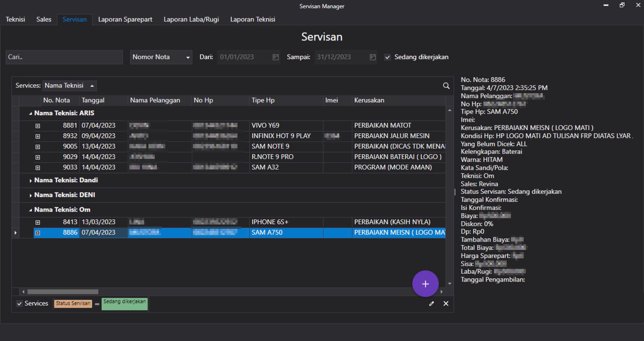Expand the Nama Teknisi: DENI group

(x=30, y=195)
